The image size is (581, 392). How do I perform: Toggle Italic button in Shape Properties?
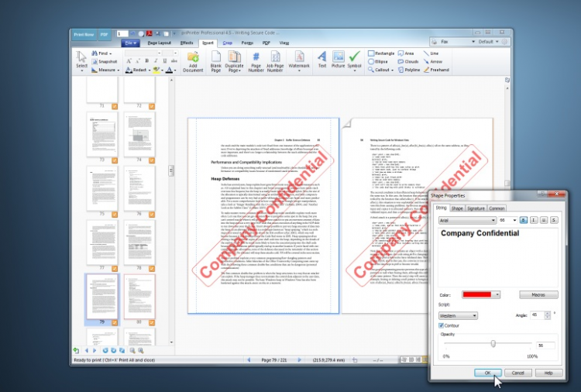[534, 220]
